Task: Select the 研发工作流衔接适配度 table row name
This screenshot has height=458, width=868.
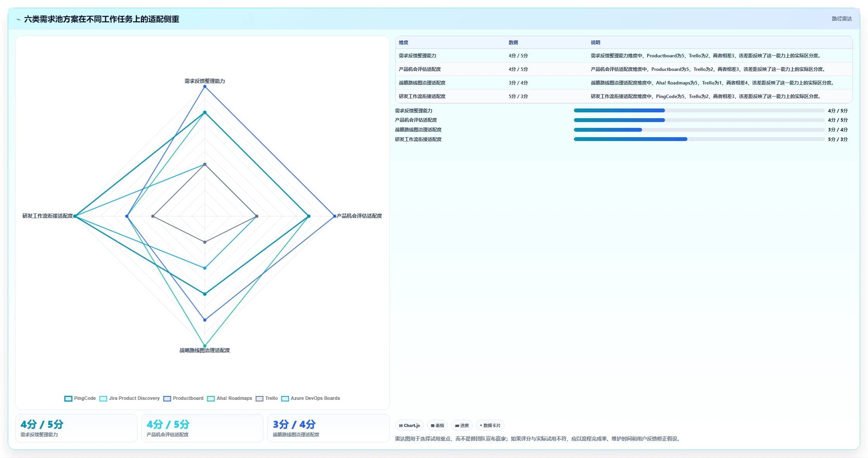Action: point(422,96)
